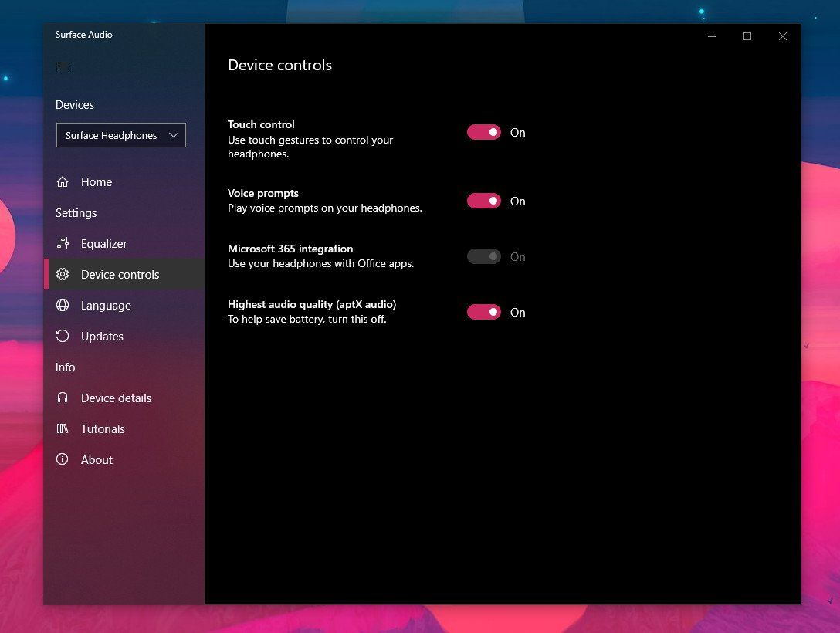The height and width of the screenshot is (633, 840).
Task: Click the Device controls gear icon
Action: point(63,274)
